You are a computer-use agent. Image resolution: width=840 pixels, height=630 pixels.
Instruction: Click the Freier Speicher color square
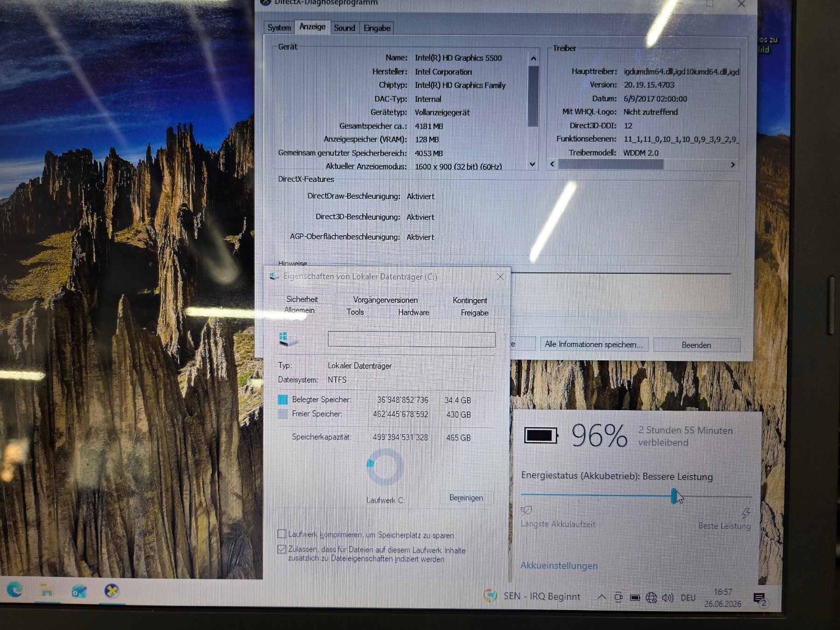[x=283, y=414]
